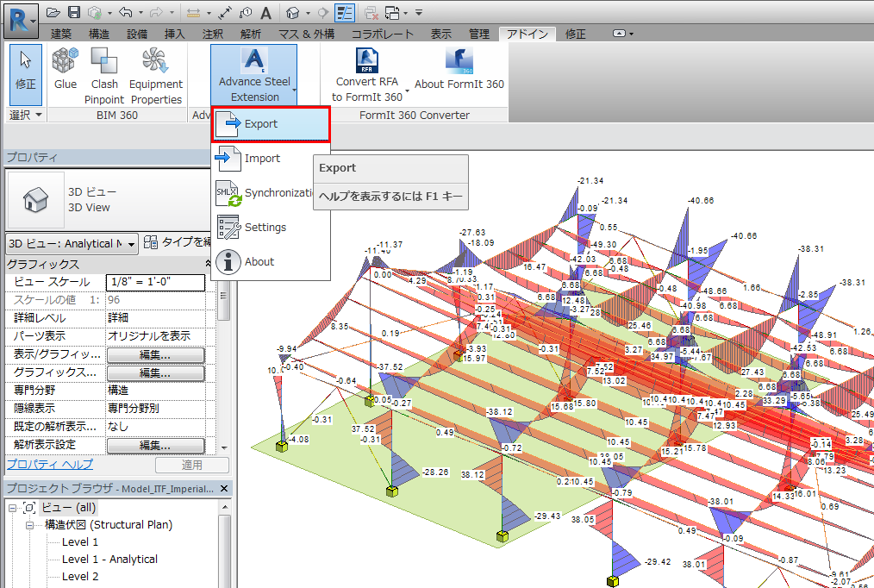Expand the 選択 panel dropdown
Screen dimensions: 874x588
coord(26,115)
